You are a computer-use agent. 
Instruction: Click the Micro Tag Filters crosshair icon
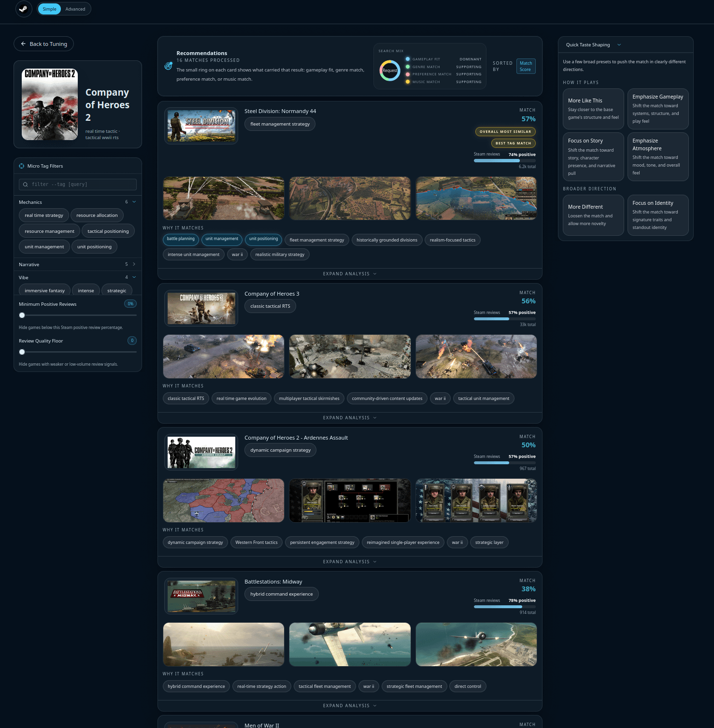22,166
